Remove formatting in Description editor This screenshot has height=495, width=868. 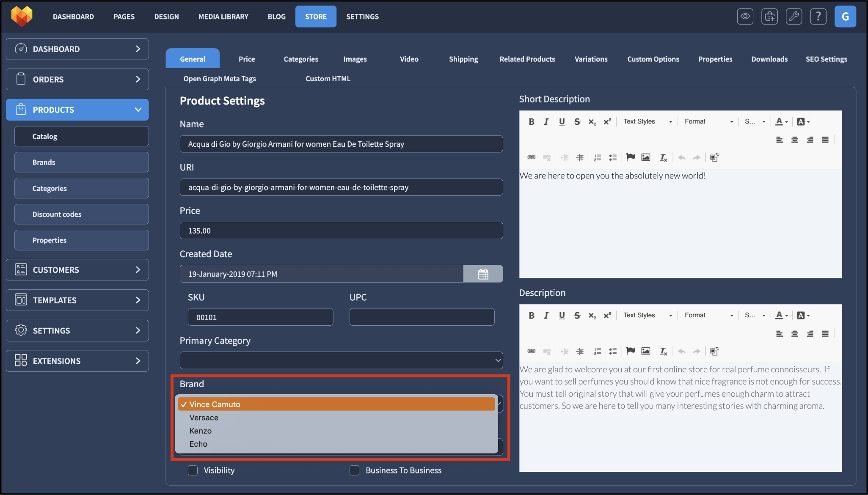tap(664, 351)
